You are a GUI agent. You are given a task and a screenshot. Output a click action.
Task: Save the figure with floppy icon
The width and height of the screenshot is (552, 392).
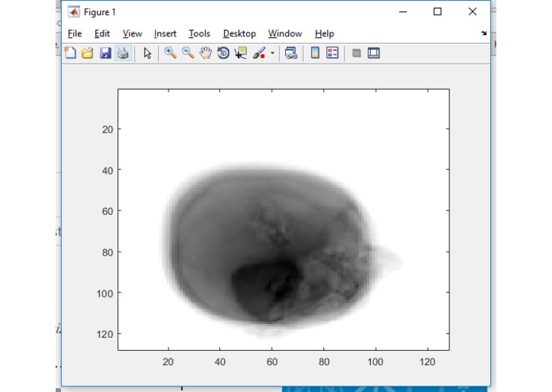click(x=106, y=53)
